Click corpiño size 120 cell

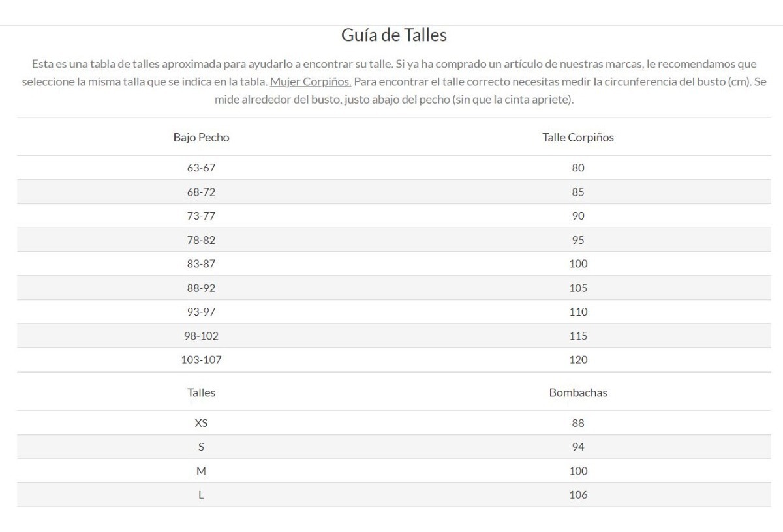(x=578, y=360)
